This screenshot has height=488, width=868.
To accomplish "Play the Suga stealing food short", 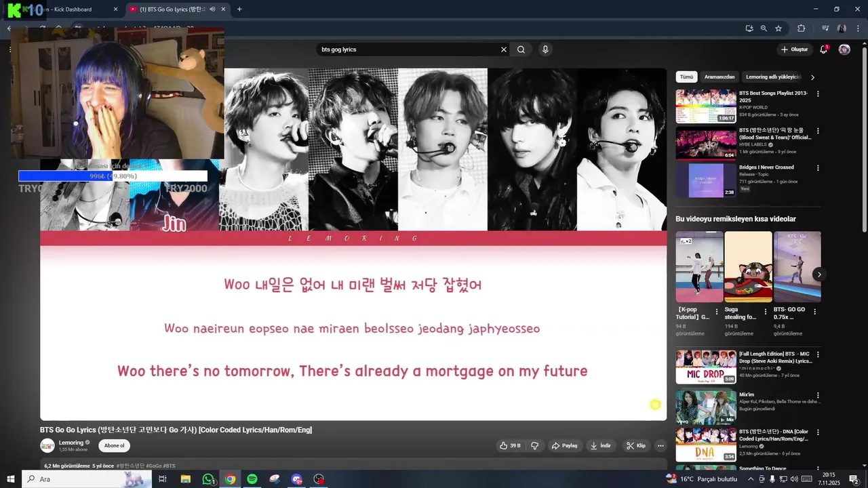I will tap(748, 266).
